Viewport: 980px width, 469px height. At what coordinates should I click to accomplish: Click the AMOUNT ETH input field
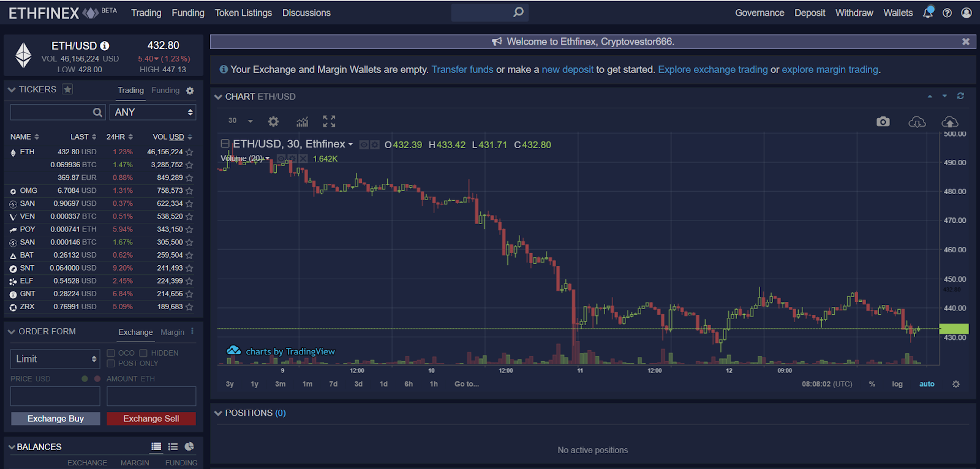point(151,396)
